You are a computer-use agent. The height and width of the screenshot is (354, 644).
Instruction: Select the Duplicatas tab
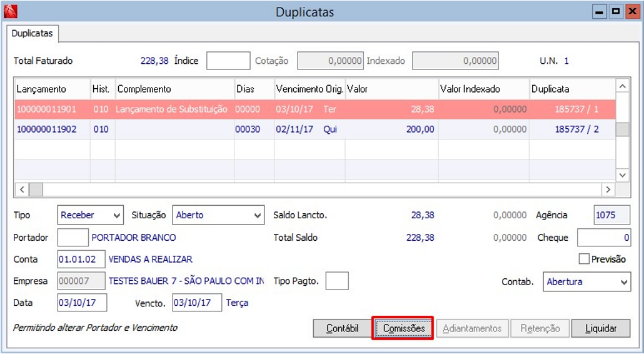(33, 34)
